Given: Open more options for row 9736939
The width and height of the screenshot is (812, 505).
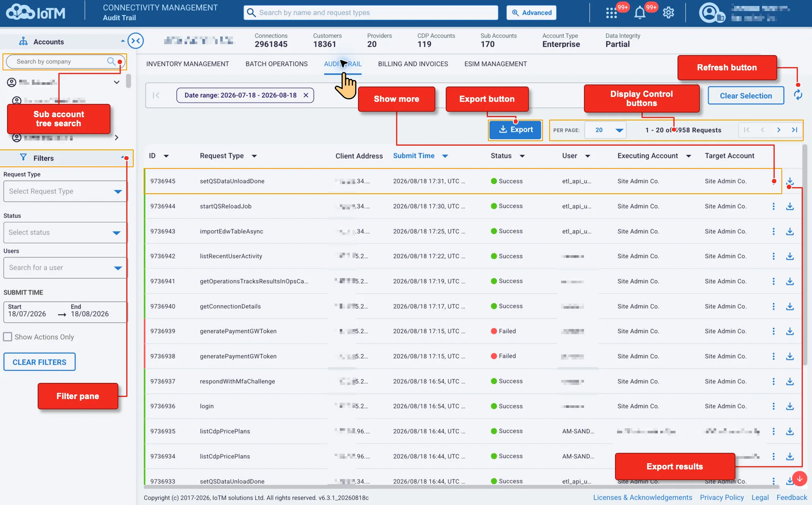Looking at the screenshot, I should click(x=774, y=331).
